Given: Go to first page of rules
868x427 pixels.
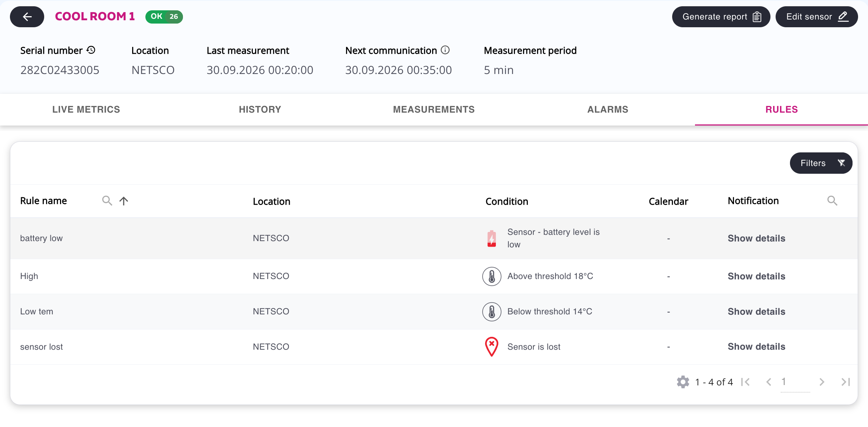Looking at the screenshot, I should pos(746,382).
